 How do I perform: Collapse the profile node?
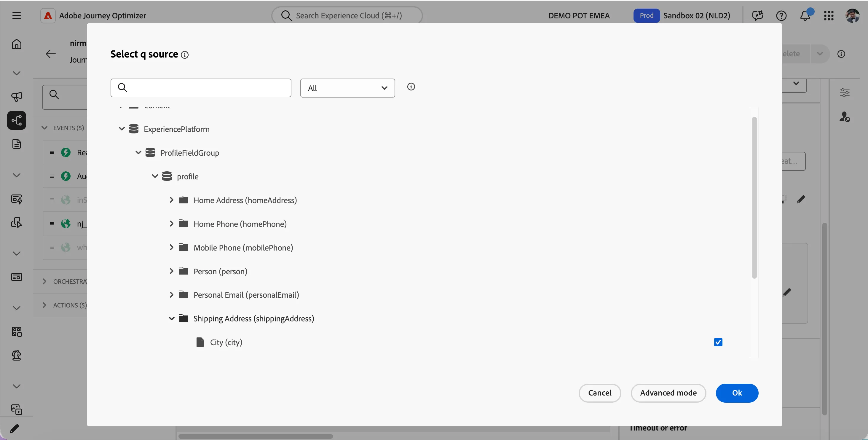point(155,176)
